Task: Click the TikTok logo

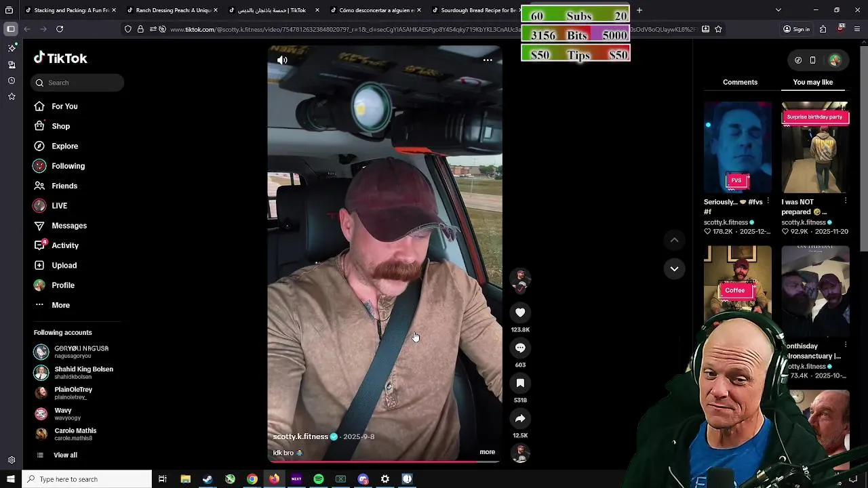Action: [x=60, y=58]
